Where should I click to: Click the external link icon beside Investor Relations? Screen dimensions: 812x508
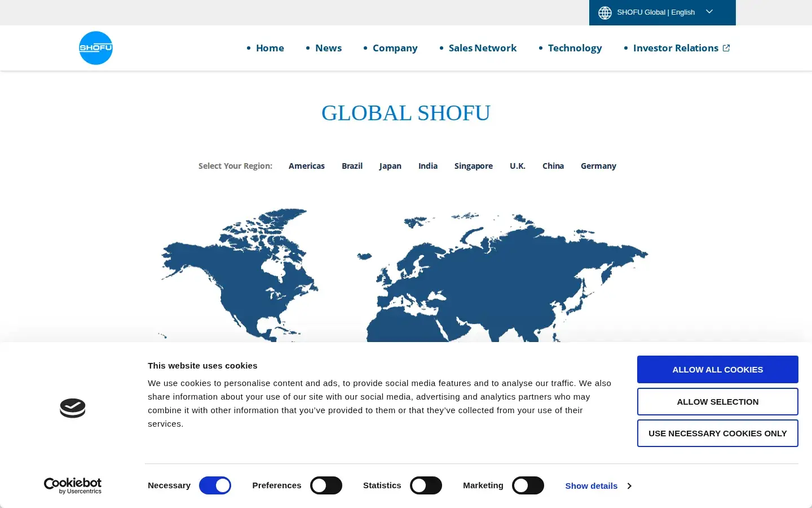726,48
